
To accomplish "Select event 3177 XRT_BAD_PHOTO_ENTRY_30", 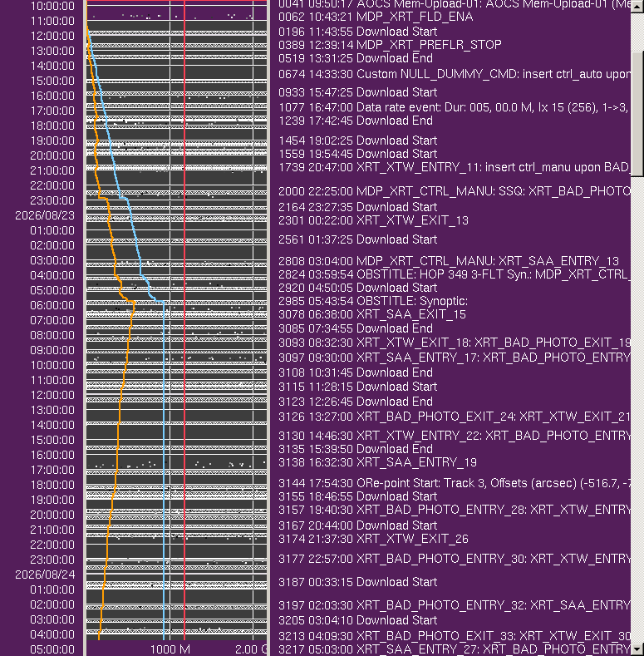I will (455, 560).
